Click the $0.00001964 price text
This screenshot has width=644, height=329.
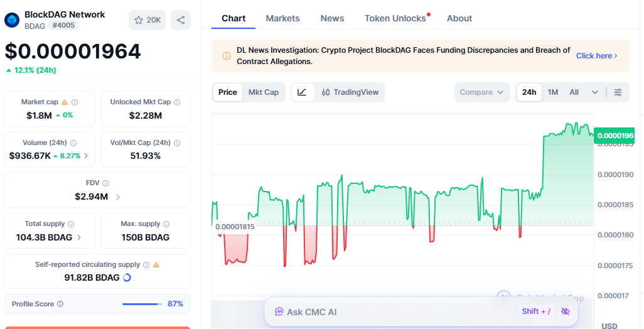click(x=73, y=51)
